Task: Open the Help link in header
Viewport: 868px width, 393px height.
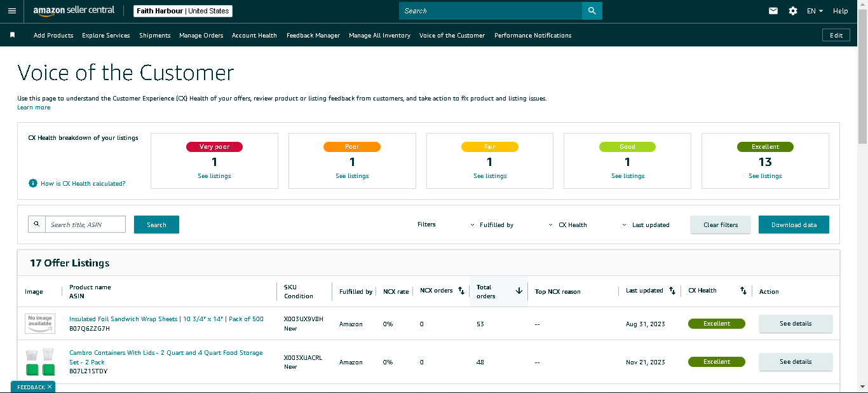Action: tap(840, 11)
